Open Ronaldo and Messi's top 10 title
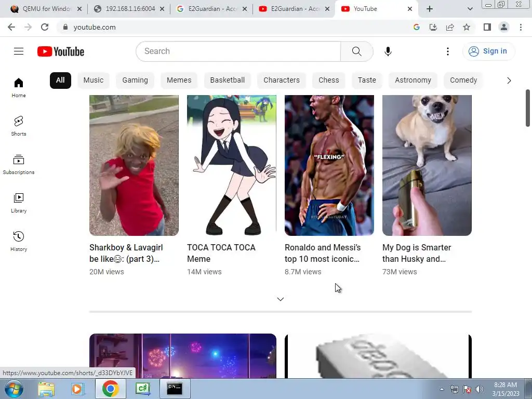 (323, 253)
